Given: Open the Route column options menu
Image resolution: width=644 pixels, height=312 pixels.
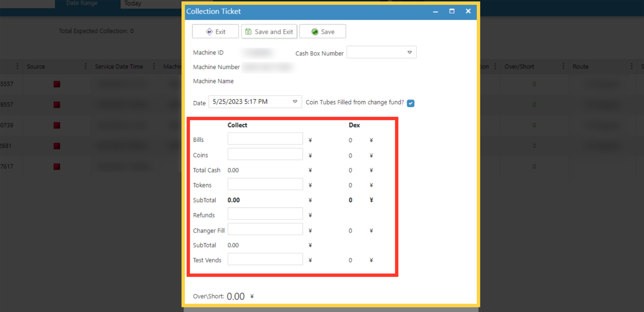Looking at the screenshot, I should [x=632, y=66].
